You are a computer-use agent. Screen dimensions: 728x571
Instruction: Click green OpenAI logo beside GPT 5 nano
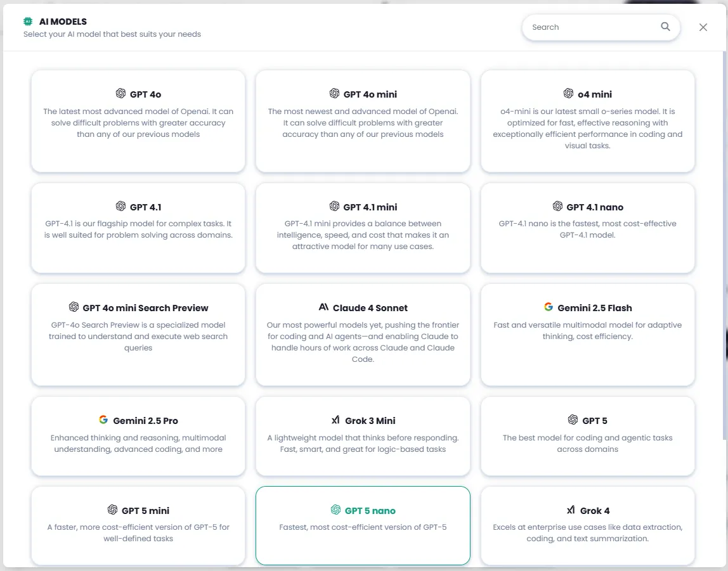(x=335, y=510)
